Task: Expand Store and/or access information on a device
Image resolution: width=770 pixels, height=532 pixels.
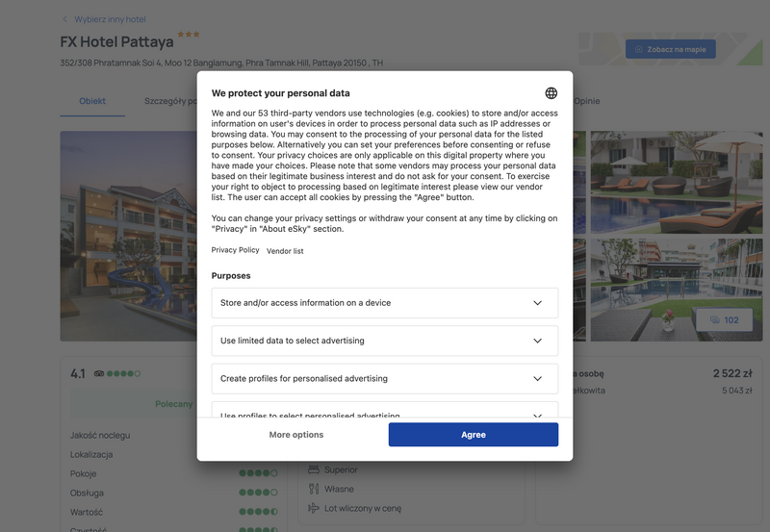Action: point(384,303)
